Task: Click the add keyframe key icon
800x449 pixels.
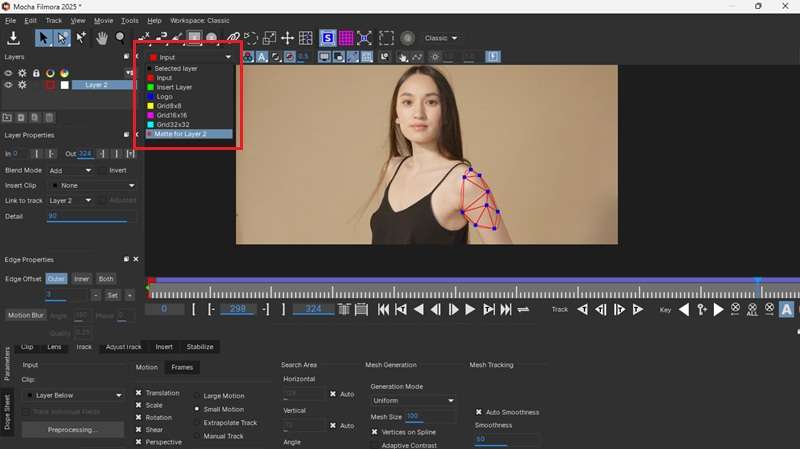Action: [702, 309]
